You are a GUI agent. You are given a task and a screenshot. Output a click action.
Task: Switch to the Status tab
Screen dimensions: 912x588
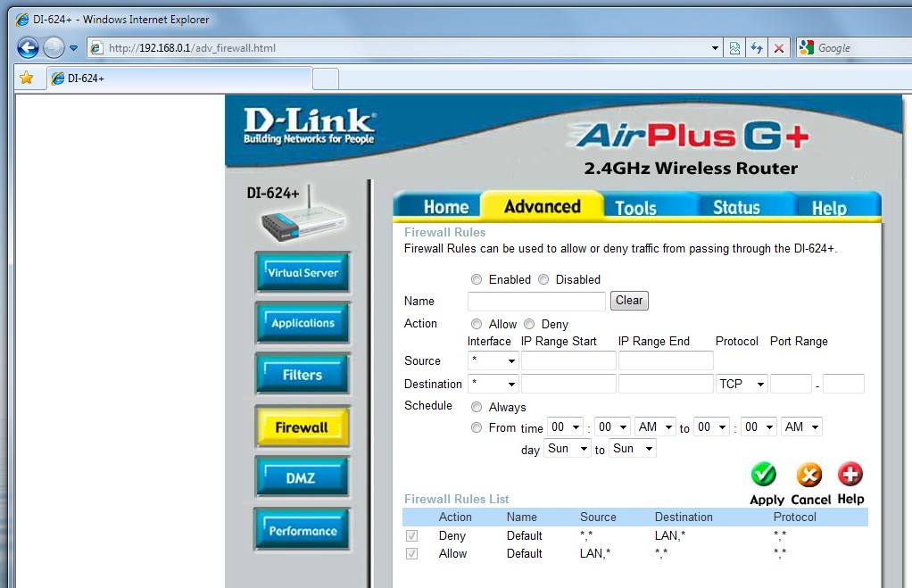[x=736, y=208]
